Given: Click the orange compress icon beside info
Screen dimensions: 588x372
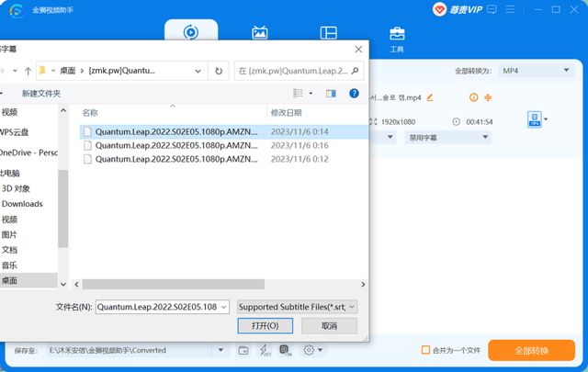Looking at the screenshot, I should 488,97.
